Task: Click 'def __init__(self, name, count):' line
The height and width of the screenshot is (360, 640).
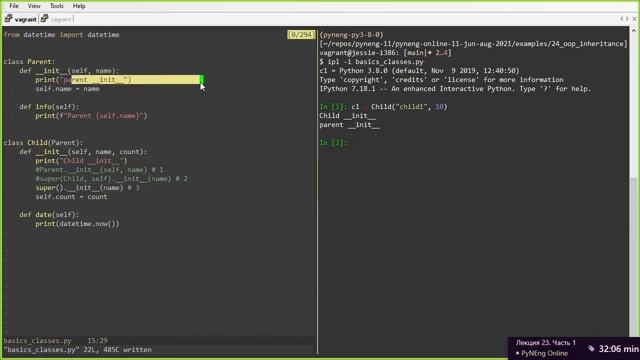Action: point(83,151)
